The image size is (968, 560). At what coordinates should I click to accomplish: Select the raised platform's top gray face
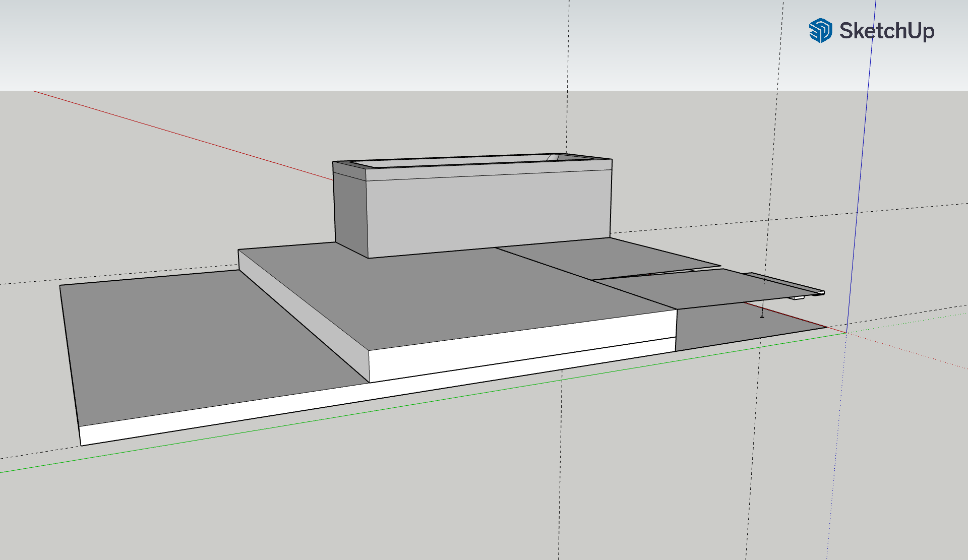[x=454, y=292]
